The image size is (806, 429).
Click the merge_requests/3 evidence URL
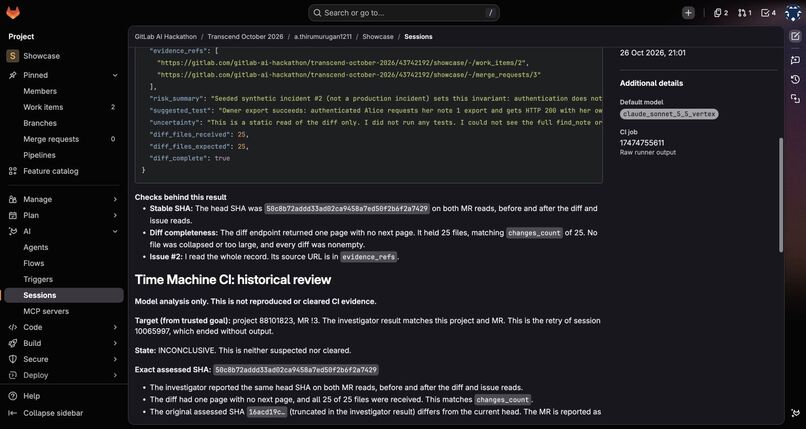[x=349, y=74]
